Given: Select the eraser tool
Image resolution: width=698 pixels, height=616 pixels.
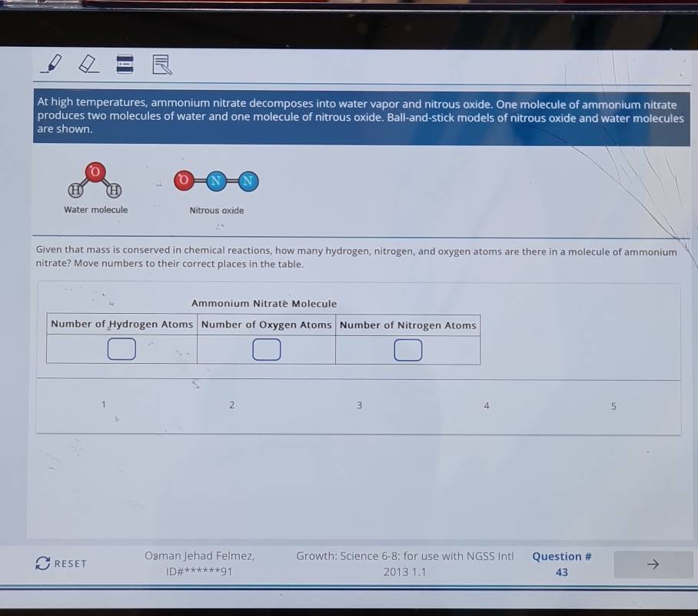Looking at the screenshot, I should tap(89, 65).
